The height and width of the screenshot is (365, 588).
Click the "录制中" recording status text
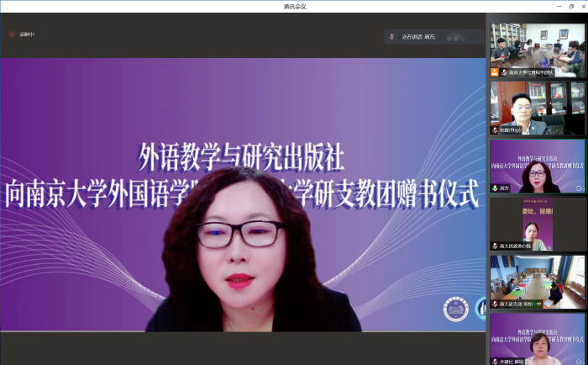27,34
